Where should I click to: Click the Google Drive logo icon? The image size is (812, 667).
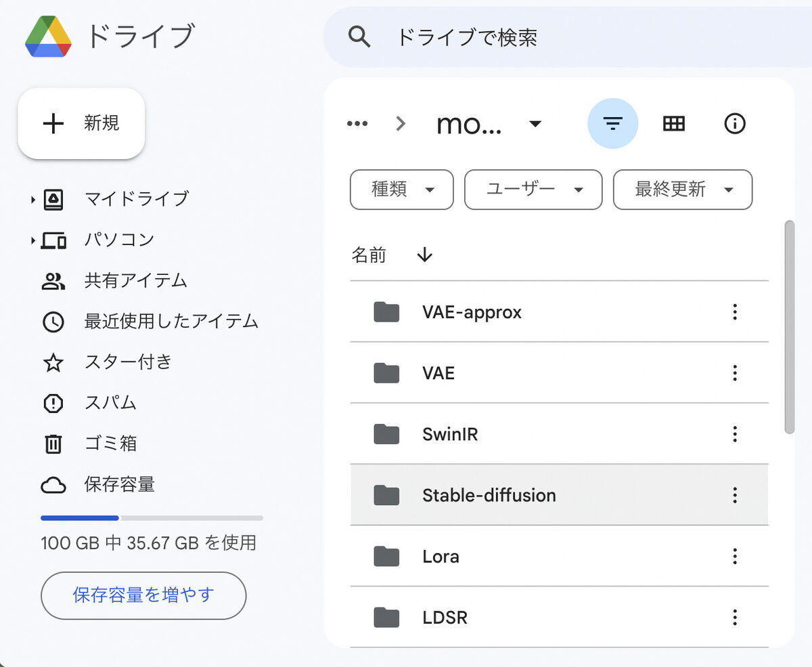click(48, 37)
